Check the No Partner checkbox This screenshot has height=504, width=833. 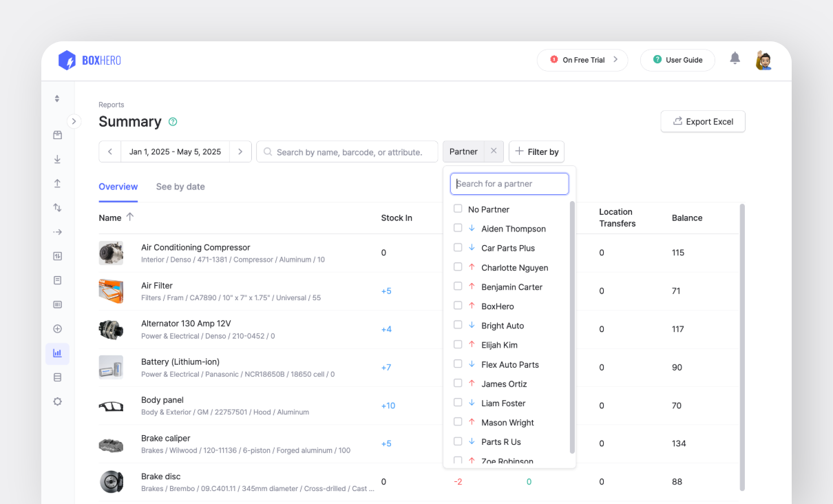point(458,209)
